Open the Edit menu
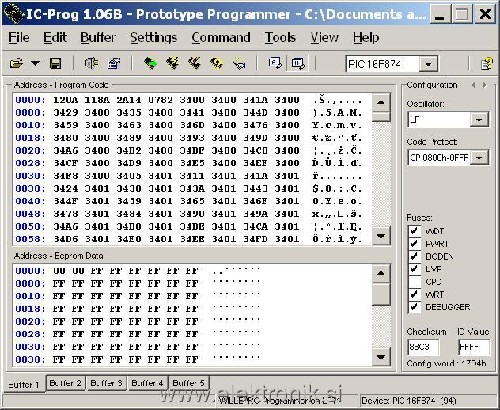This screenshot has width=500, height=410. pos(55,37)
